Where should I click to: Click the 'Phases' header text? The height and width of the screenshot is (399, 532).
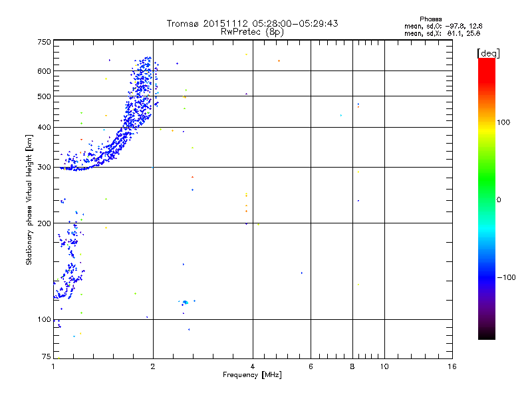[430, 19]
